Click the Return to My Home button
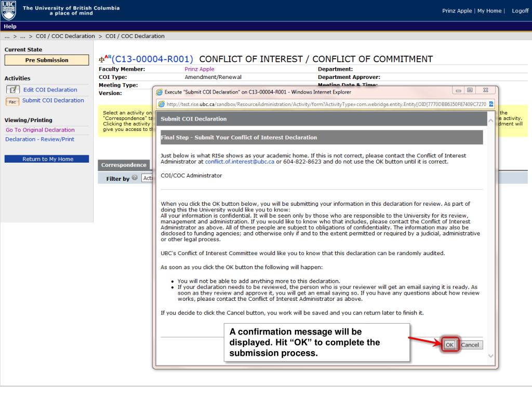This screenshot has height=399, width=532. [x=47, y=159]
